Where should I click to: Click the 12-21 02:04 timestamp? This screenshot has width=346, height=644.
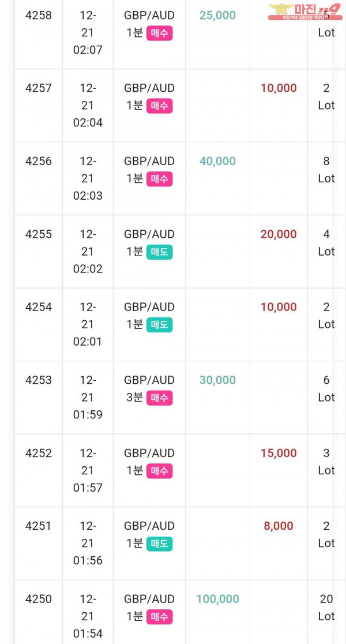point(88,106)
